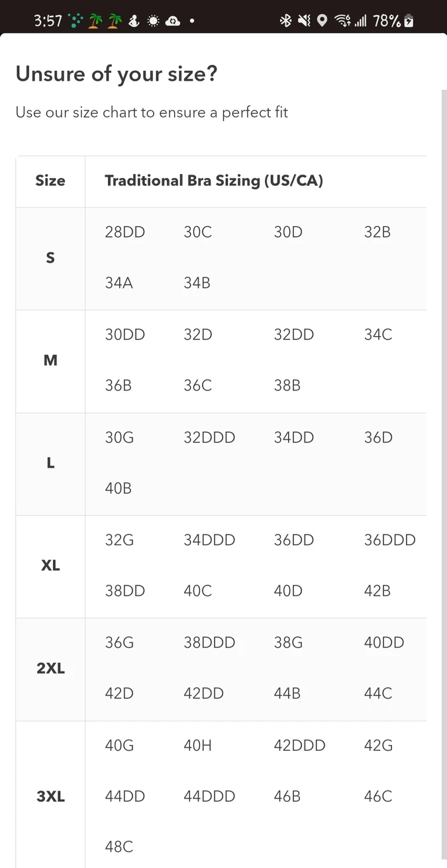This screenshot has width=447, height=868.
Task: Tap the Bluetooth icon in the status bar
Action: pyautogui.click(x=285, y=21)
